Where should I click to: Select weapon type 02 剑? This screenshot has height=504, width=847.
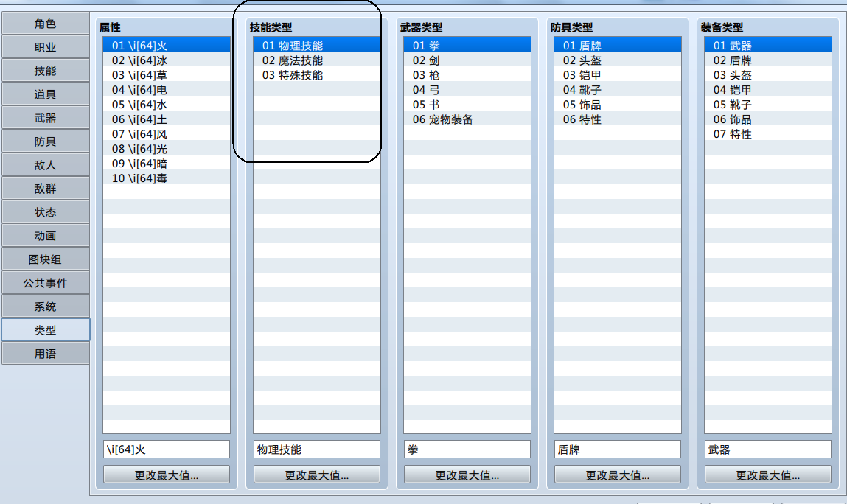click(x=467, y=60)
